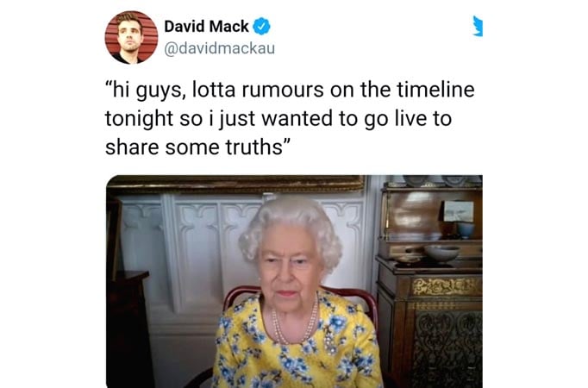Click the word "tonight" in the tweet
588x388 pixels.
pos(139,119)
